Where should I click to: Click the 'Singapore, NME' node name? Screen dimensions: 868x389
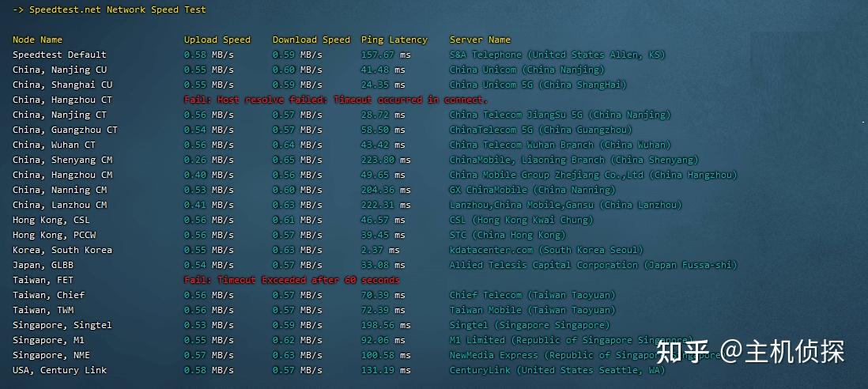51,354
